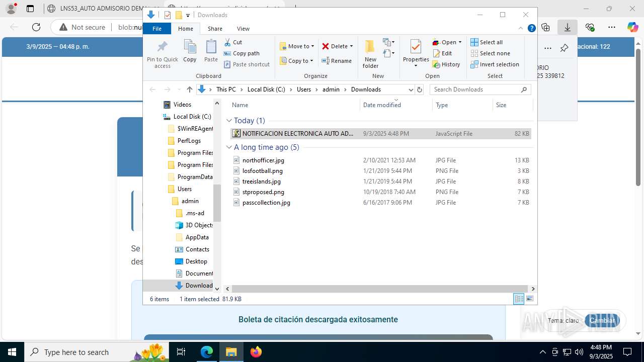The width and height of the screenshot is (644, 362).
Task: Open Move to dropdown
Action: (x=297, y=46)
